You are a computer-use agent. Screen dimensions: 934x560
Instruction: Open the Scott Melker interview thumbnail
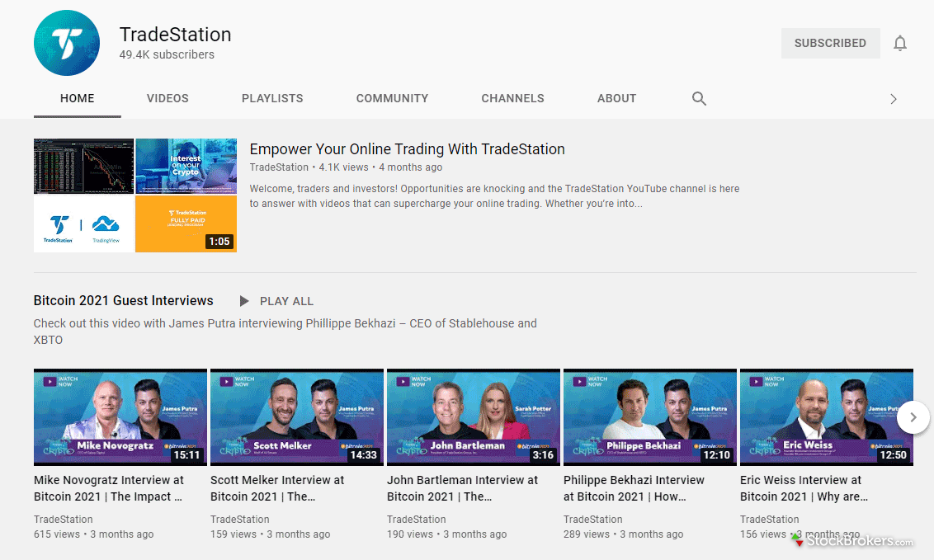click(x=297, y=417)
